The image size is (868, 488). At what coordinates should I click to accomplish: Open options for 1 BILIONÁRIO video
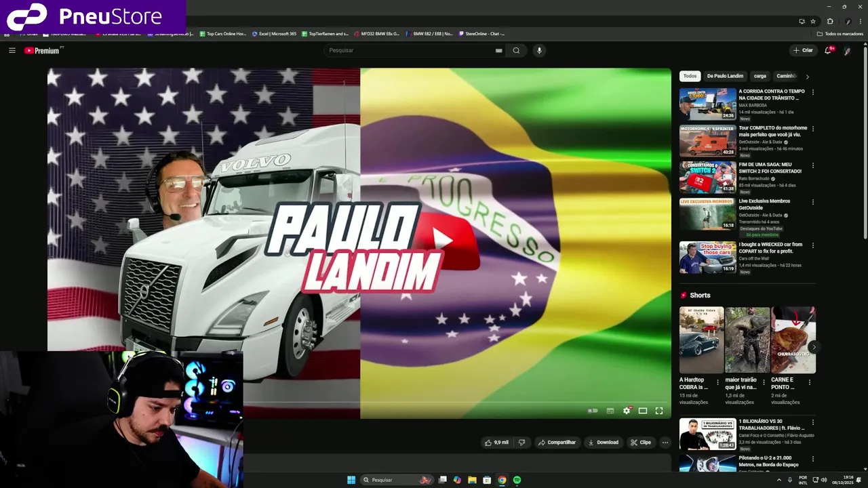click(x=813, y=422)
